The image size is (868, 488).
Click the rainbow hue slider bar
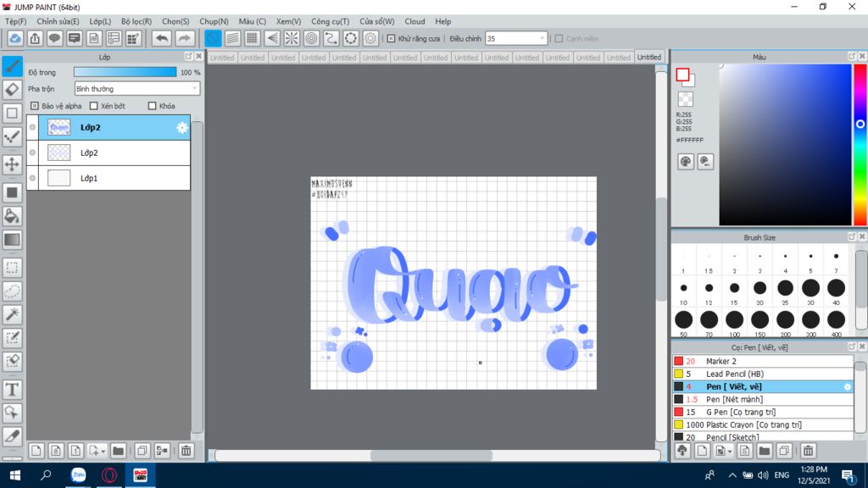[x=860, y=144]
